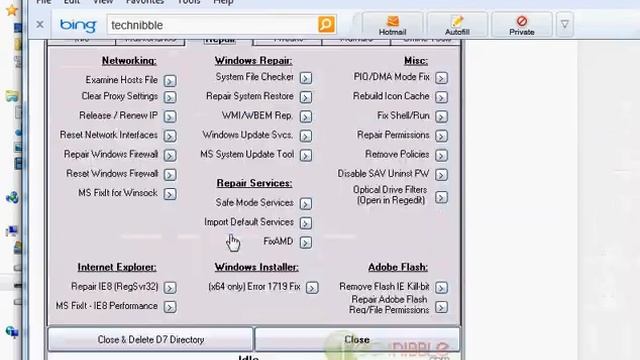
Task: Click WMI/WBEM Rep. arrow button
Action: (306, 116)
